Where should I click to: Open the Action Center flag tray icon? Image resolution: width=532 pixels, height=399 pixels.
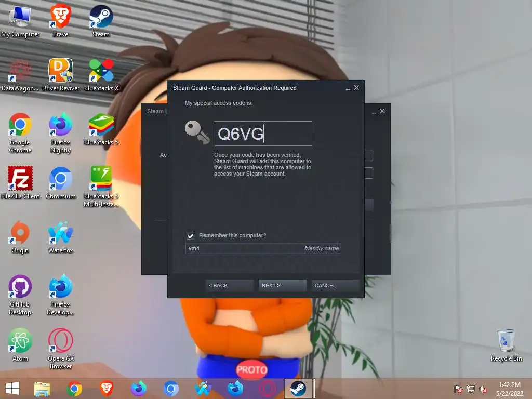pos(458,389)
